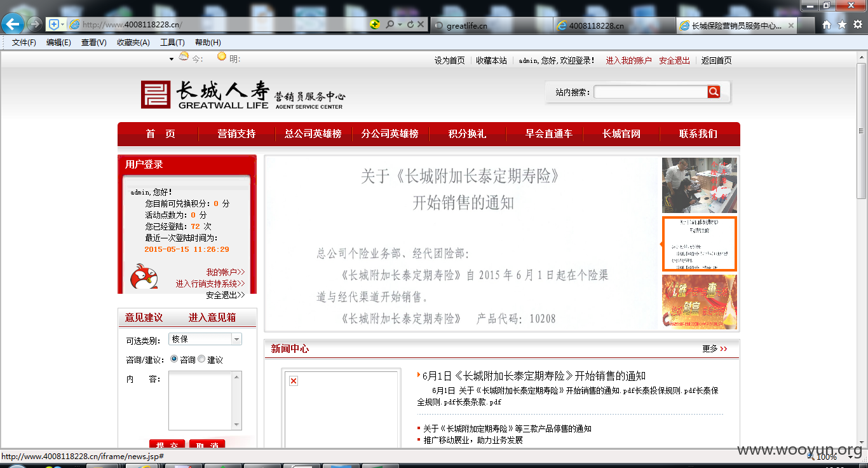Screen dimensions: 868x468
Task: Click 安全退出>> in login panel
Action: pyautogui.click(x=226, y=295)
